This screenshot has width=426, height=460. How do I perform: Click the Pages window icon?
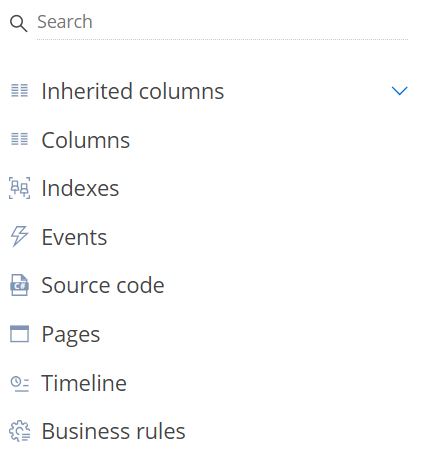(19, 334)
